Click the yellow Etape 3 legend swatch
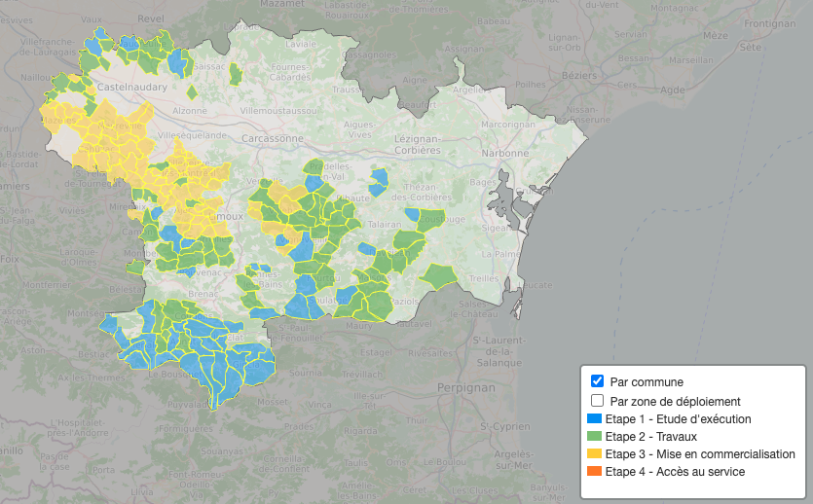The image size is (813, 504). coord(594,454)
